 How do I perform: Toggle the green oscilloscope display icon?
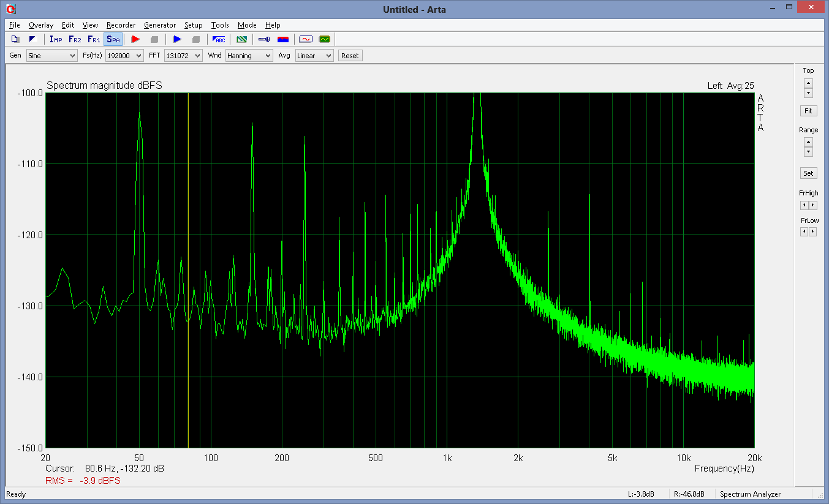tap(324, 39)
